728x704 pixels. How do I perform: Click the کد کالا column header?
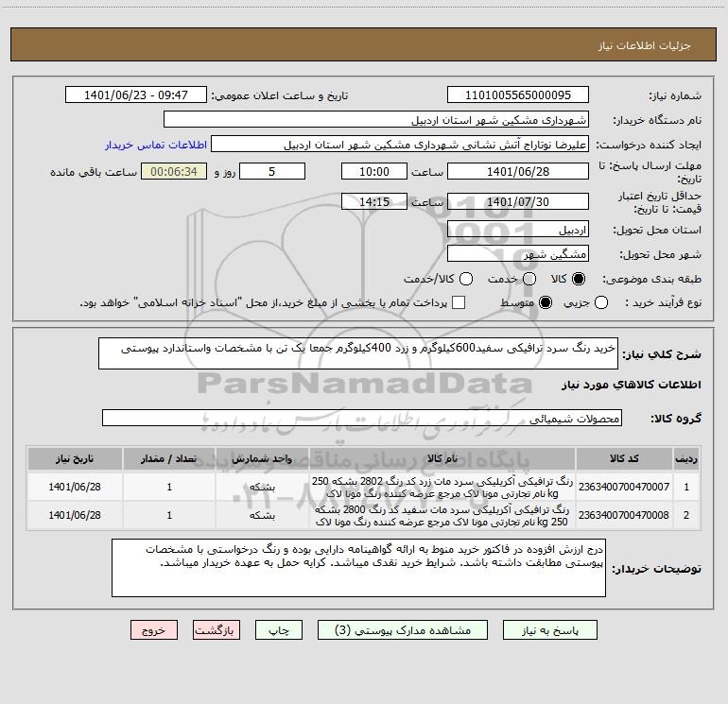(624, 458)
